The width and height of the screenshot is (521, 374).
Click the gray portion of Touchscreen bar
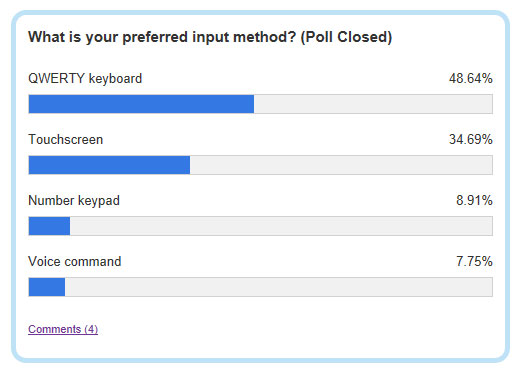click(x=341, y=165)
